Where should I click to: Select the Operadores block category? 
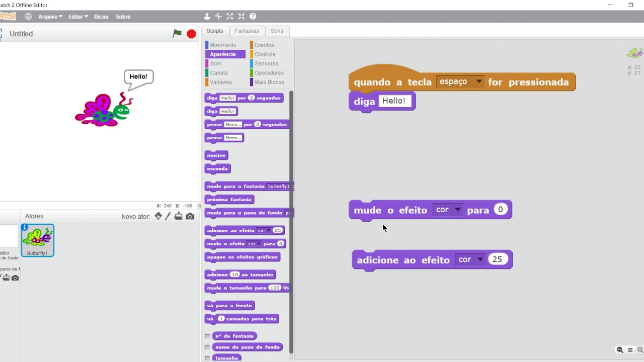(269, 73)
